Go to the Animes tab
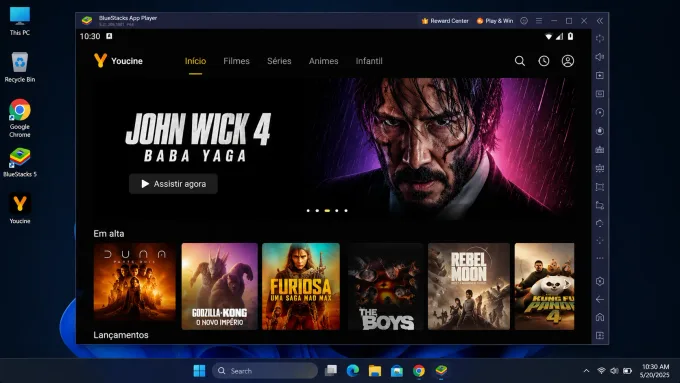The image size is (680, 383). pos(324,61)
